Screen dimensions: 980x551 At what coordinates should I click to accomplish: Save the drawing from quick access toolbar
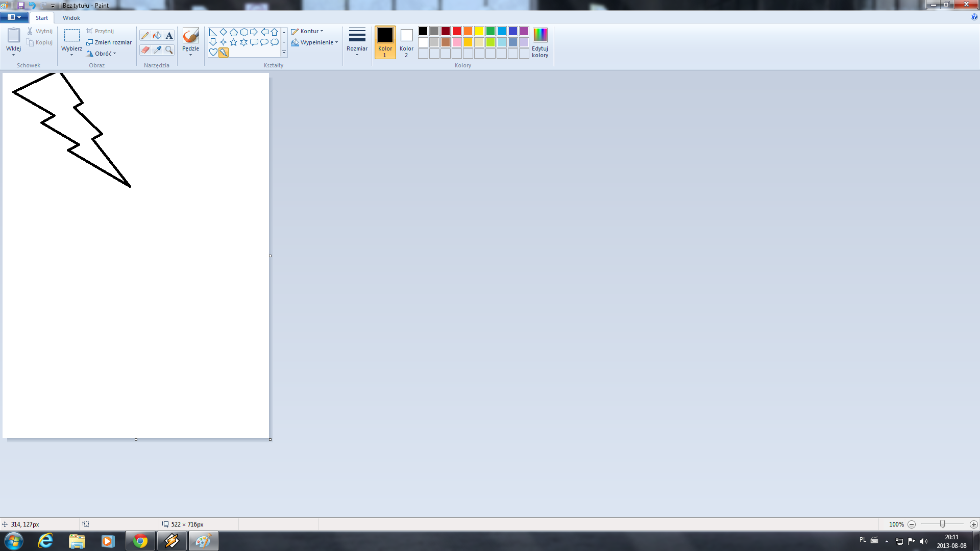[x=21, y=5]
